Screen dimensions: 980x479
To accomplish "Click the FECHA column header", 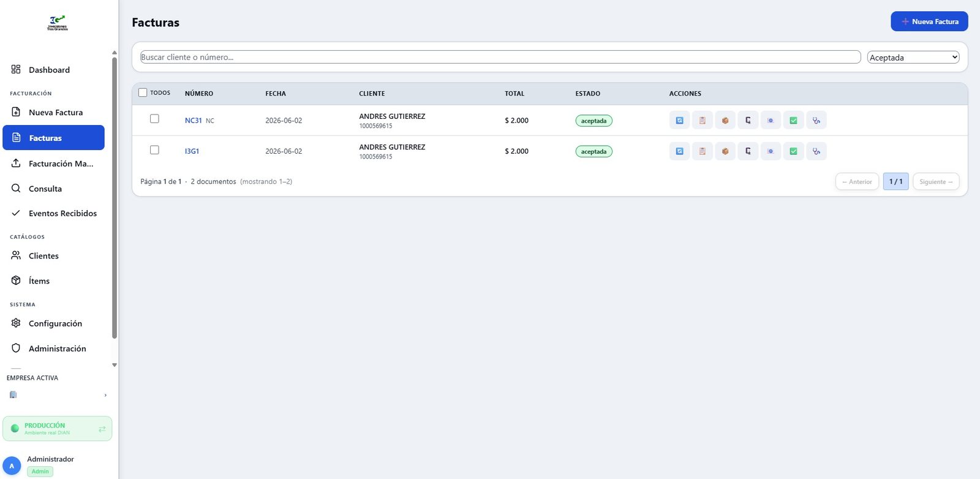I will pos(276,94).
